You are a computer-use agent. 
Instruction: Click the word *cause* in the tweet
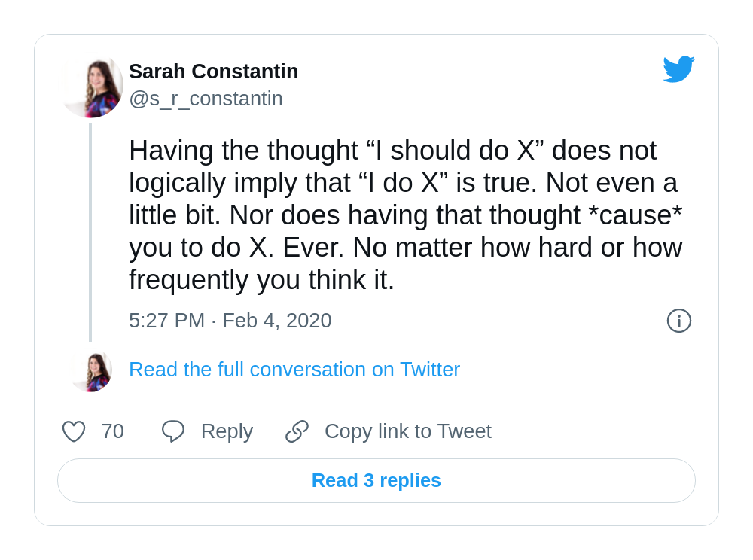click(x=635, y=215)
